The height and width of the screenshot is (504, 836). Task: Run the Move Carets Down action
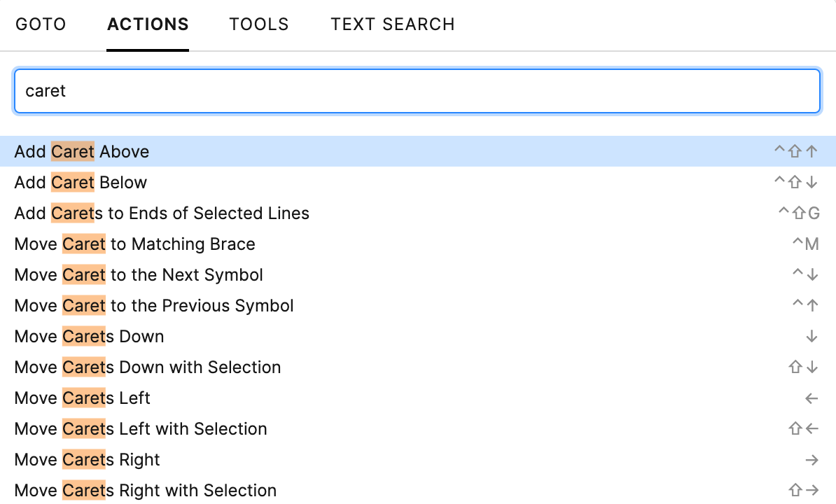click(x=88, y=336)
